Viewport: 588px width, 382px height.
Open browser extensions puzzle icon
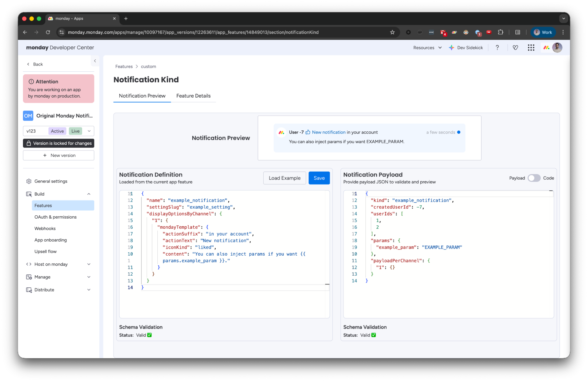(500, 32)
